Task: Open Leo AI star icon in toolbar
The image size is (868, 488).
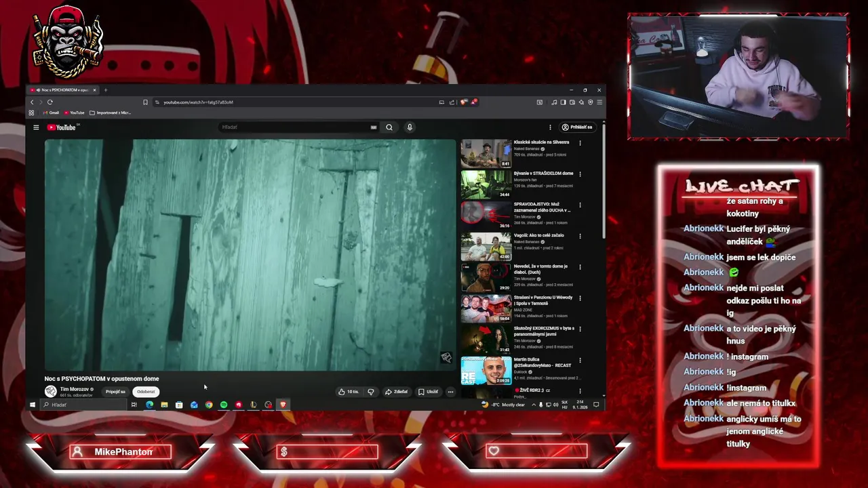Action: 581,102
